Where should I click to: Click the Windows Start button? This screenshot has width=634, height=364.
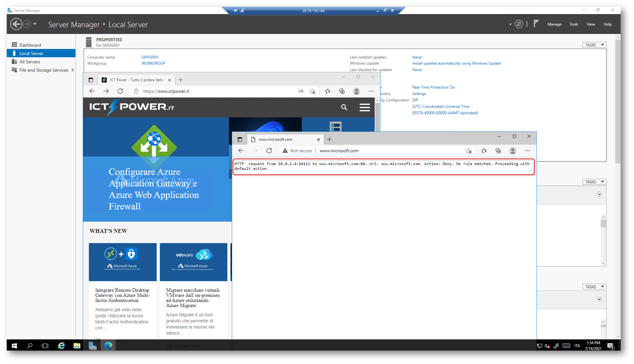(x=14, y=345)
